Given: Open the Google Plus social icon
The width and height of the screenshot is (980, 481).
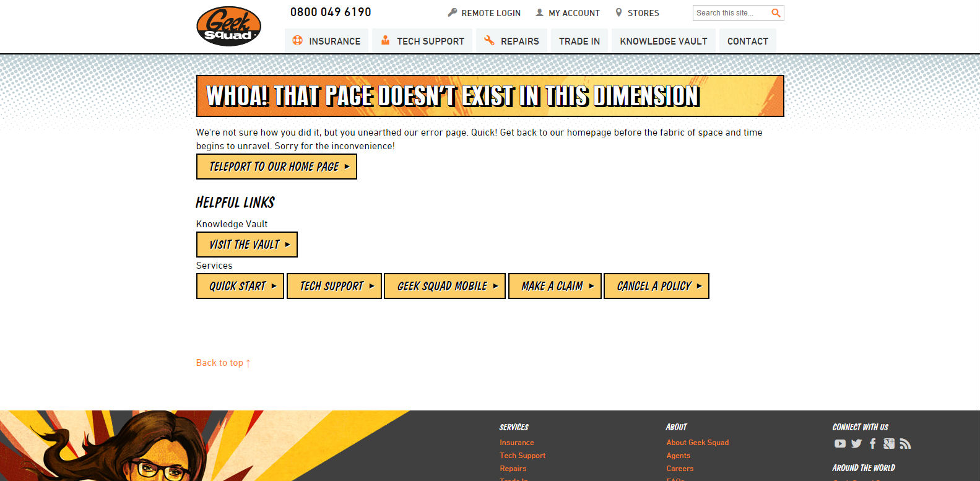Looking at the screenshot, I should coord(889,444).
